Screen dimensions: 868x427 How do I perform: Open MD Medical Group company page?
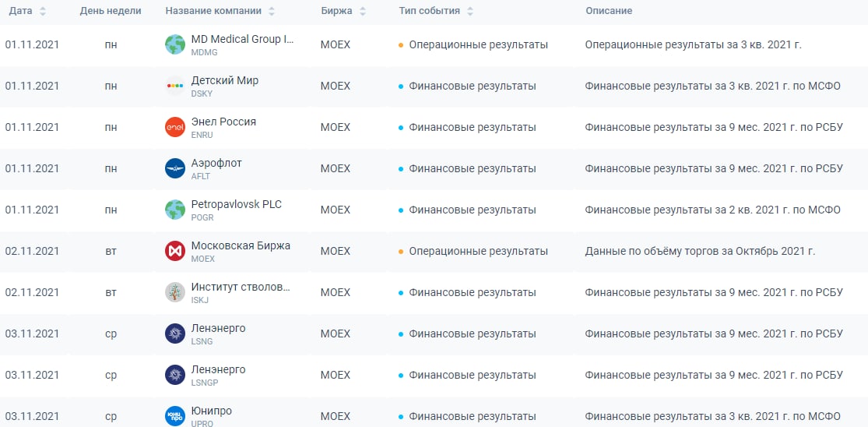242,39
